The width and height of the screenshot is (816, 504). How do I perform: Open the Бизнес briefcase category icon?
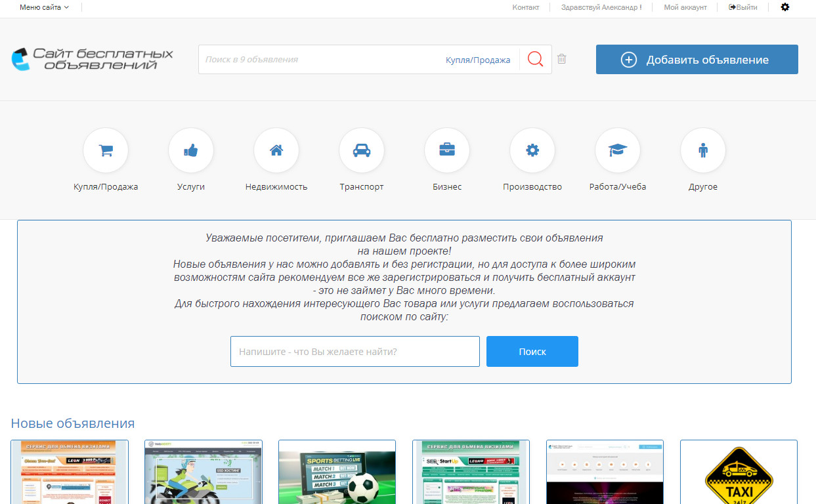pyautogui.click(x=447, y=150)
